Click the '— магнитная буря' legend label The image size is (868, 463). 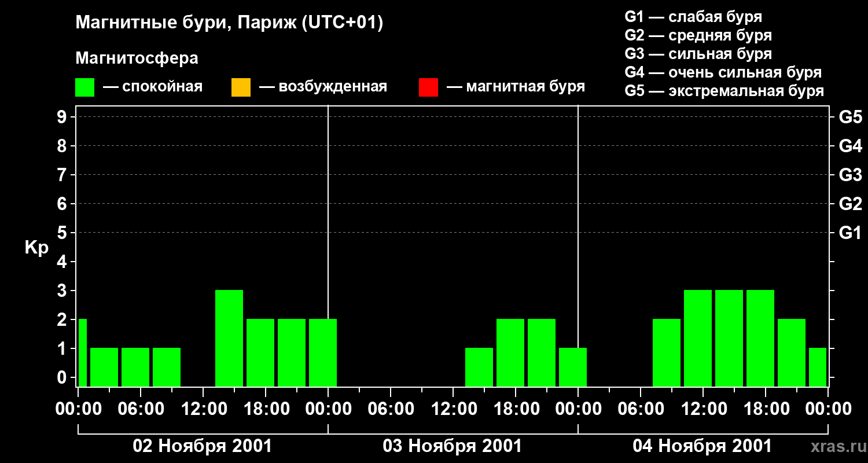click(x=516, y=87)
